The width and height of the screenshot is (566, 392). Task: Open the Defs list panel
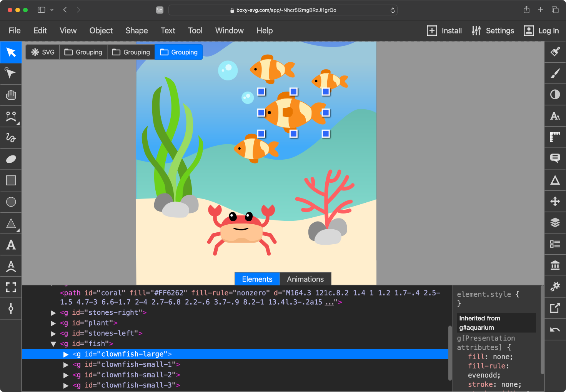pyautogui.click(x=555, y=244)
